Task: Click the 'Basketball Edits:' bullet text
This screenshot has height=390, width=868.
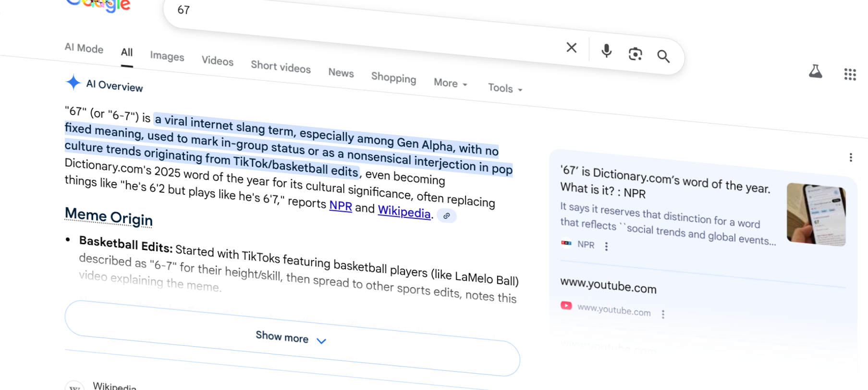Action: coord(126,244)
